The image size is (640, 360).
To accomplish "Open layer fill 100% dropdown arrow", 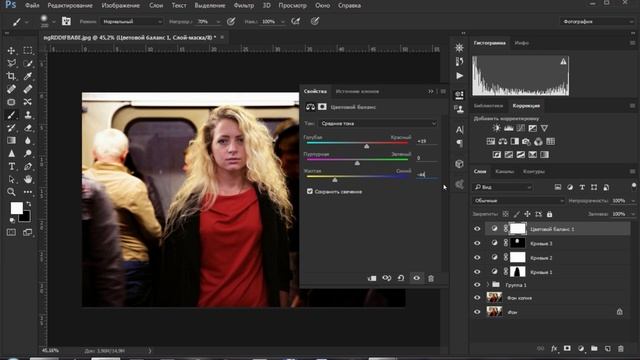I will point(633,214).
